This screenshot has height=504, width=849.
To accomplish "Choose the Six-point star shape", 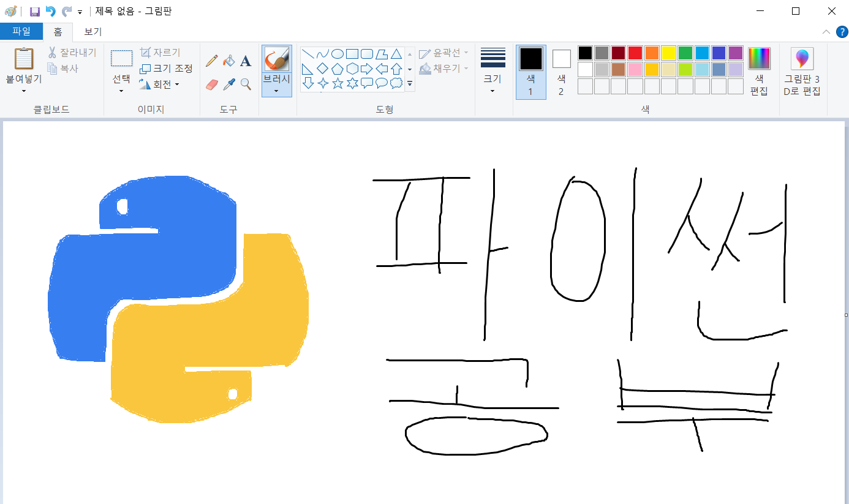I will pyautogui.click(x=352, y=83).
